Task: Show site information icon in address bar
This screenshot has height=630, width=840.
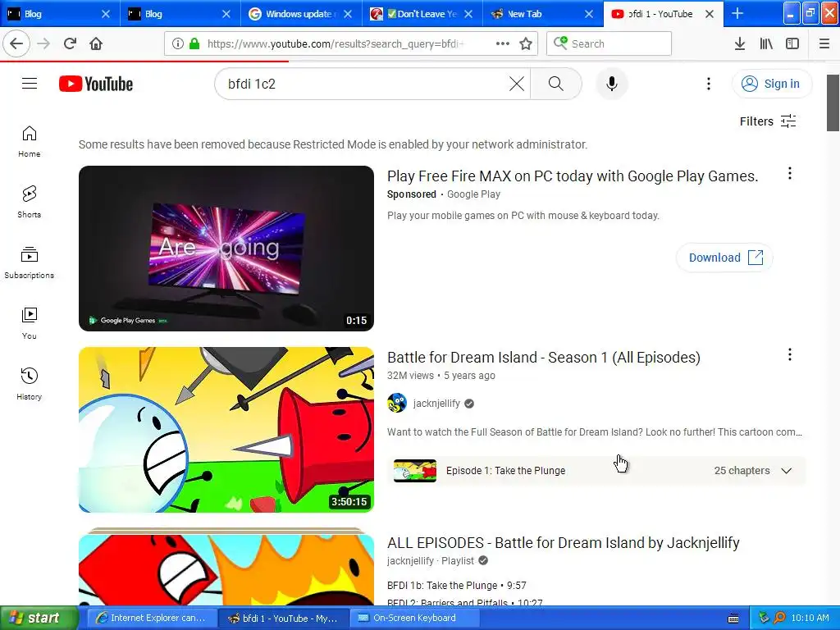Action: [x=177, y=44]
